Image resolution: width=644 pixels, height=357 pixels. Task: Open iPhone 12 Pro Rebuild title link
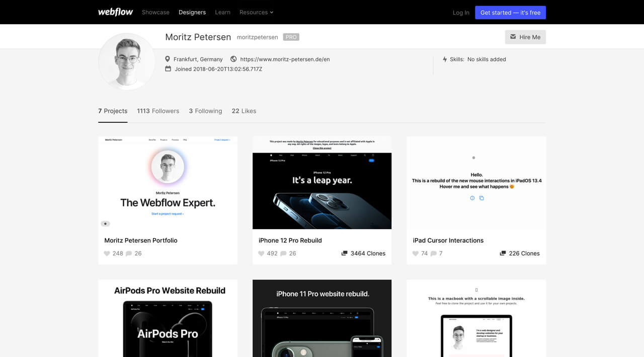290,240
